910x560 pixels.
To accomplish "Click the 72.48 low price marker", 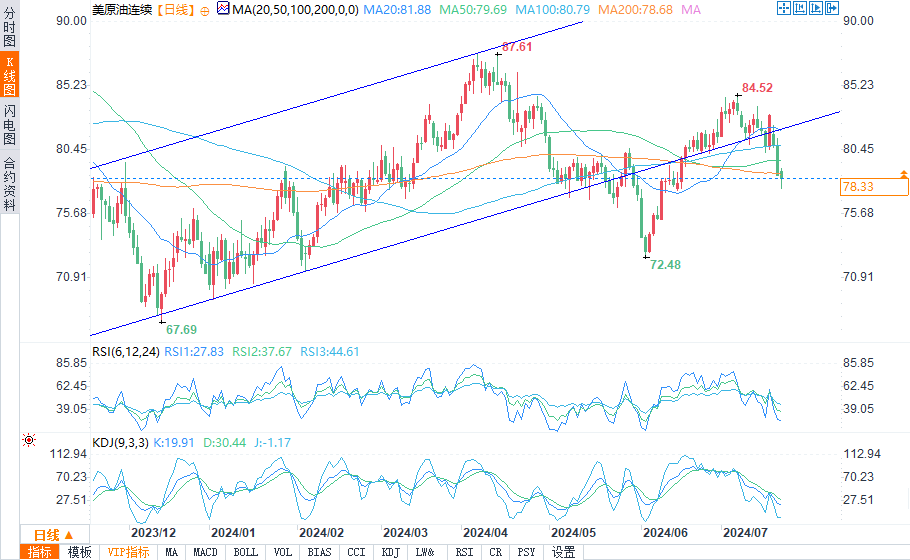I will tap(665, 265).
